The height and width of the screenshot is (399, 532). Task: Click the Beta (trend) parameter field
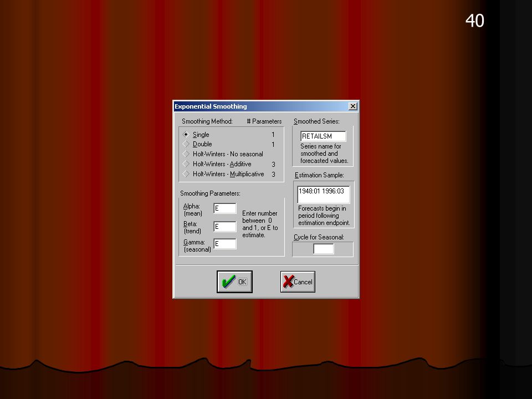click(x=225, y=226)
